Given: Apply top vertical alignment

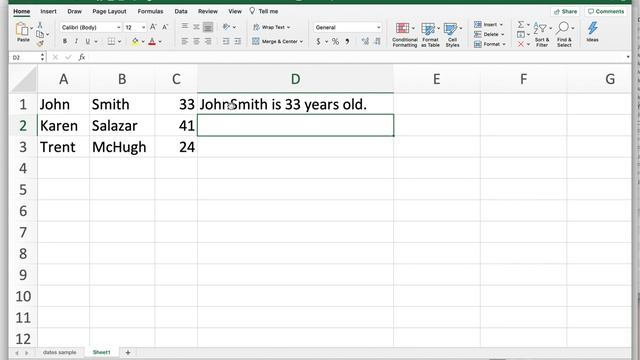Looking at the screenshot, I should tap(185, 27).
